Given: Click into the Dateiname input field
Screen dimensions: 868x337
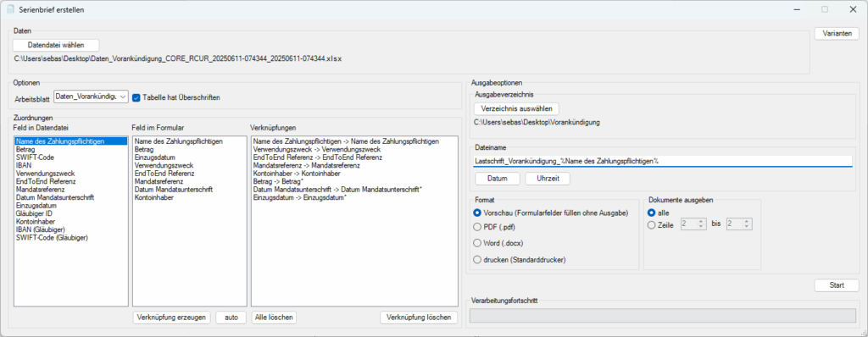Looking at the screenshot, I should tap(662, 161).
